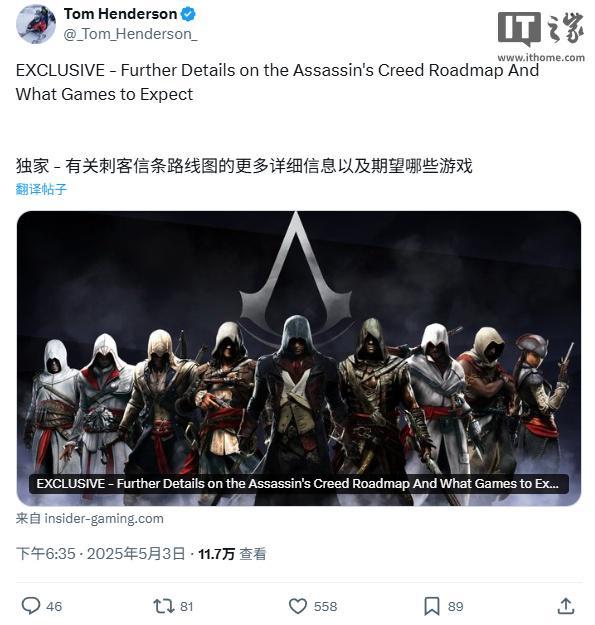
Task: Open Tom Henderson's profile avatar
Action: tap(36, 24)
